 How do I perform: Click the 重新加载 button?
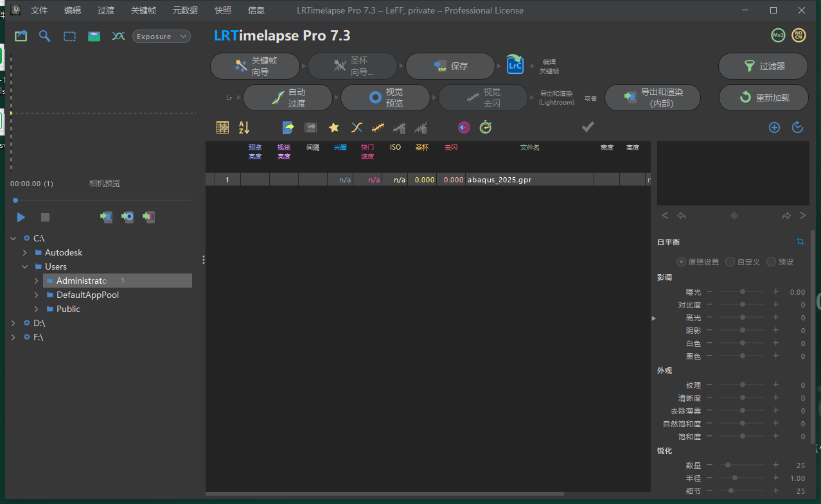coord(764,98)
